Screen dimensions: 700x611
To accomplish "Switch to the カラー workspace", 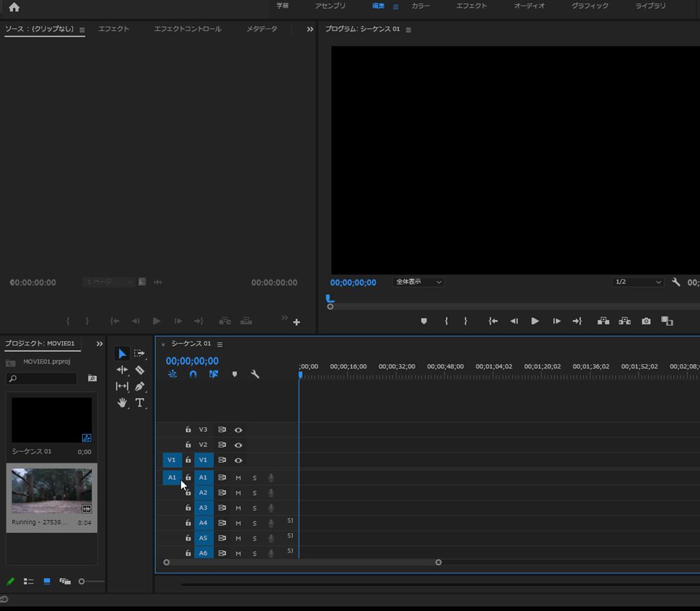I will pos(420,6).
